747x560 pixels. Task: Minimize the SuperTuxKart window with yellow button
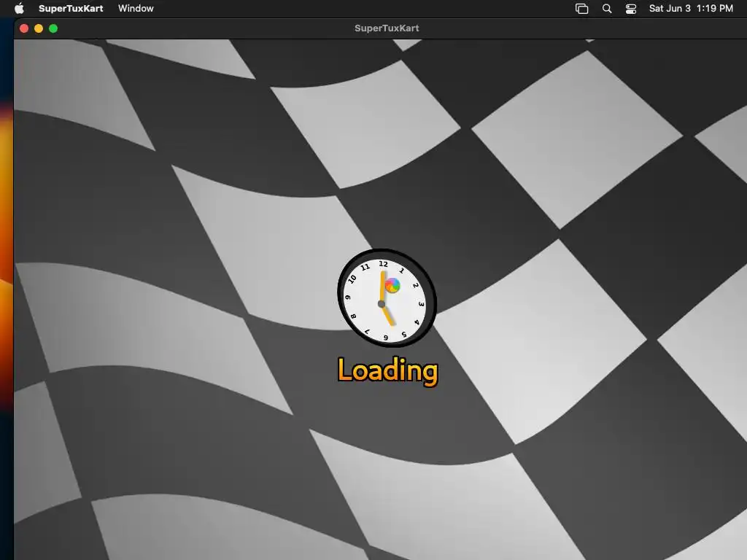39,28
